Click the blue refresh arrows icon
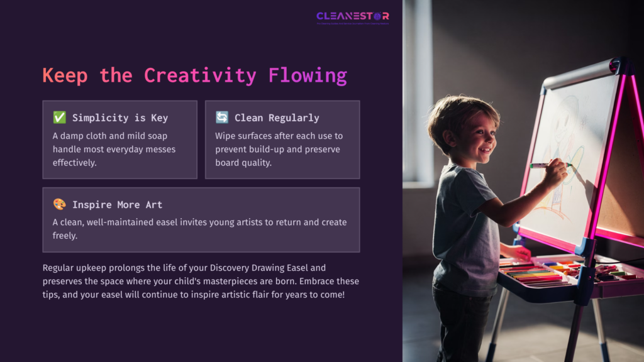The width and height of the screenshot is (644, 362). point(222,118)
